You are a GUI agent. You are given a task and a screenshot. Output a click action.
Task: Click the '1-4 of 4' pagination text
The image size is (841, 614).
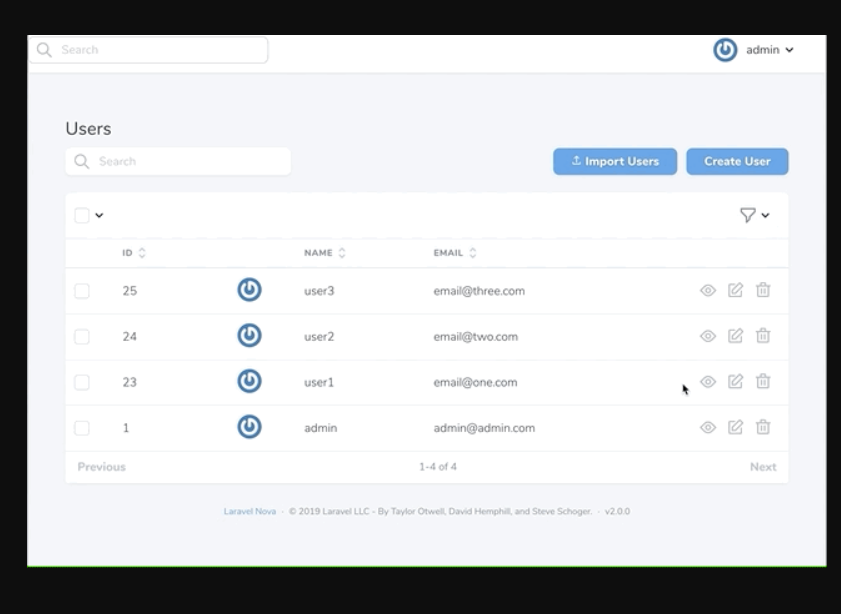coord(438,467)
